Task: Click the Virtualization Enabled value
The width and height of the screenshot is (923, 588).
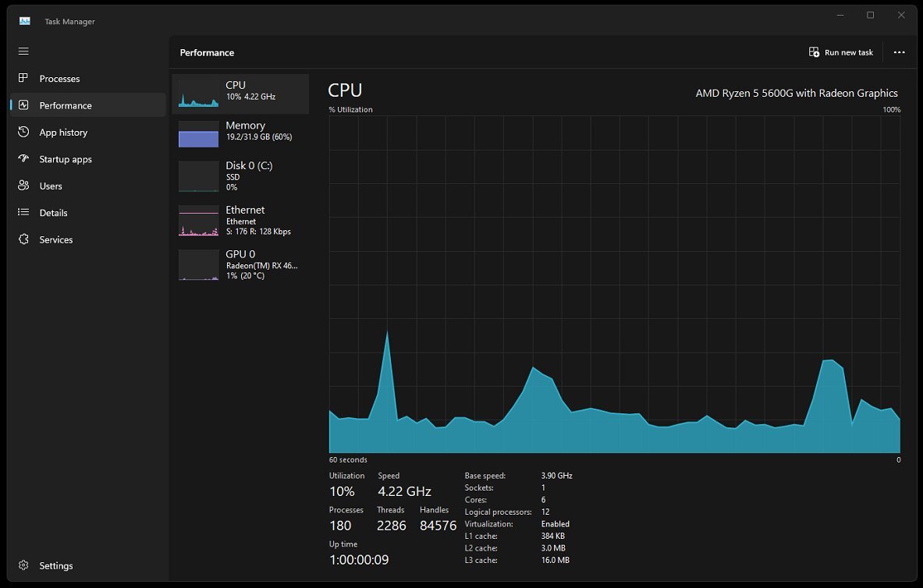Action: coord(555,524)
